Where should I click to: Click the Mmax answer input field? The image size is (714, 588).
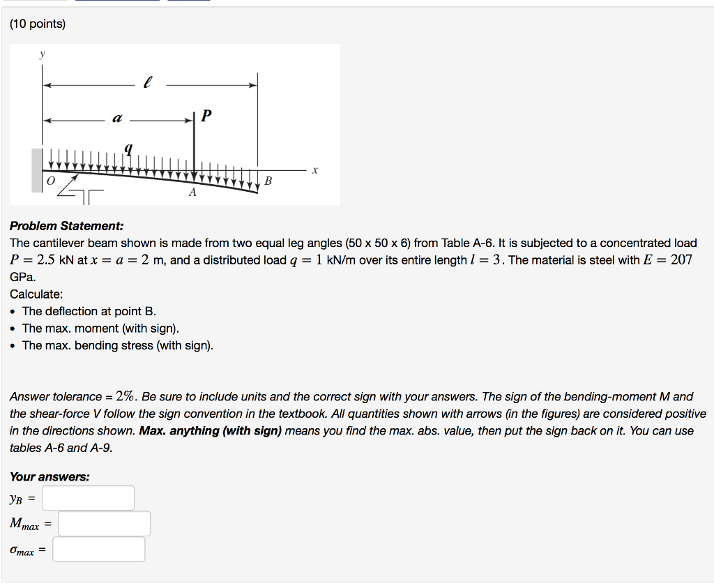[104, 523]
